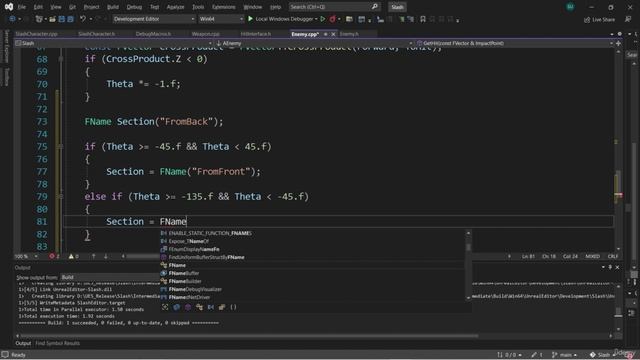Open the 100 % zoom level dropdown
The width and height of the screenshot is (640, 360).
click(26, 256)
